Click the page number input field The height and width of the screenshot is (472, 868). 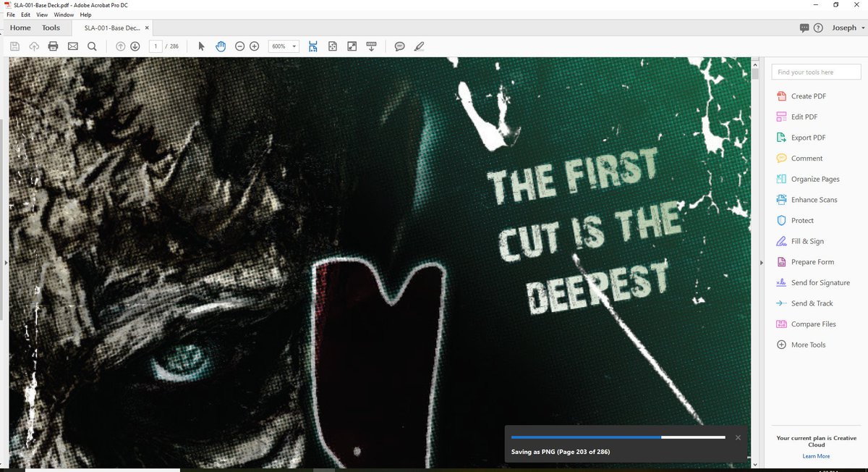[155, 46]
